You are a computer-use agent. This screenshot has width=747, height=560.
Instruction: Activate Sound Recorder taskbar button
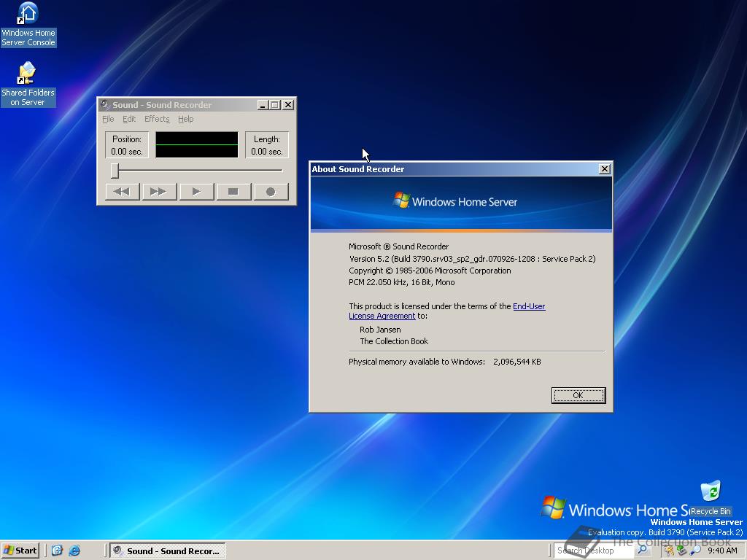(x=168, y=551)
